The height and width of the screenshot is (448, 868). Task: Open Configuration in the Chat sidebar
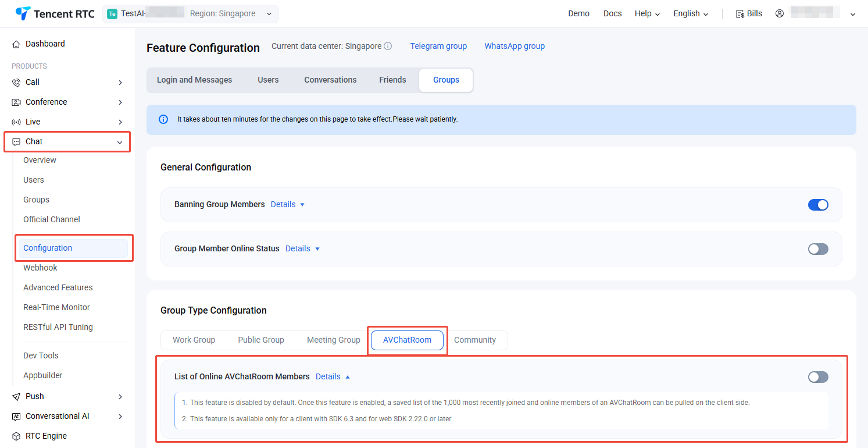[73, 248]
